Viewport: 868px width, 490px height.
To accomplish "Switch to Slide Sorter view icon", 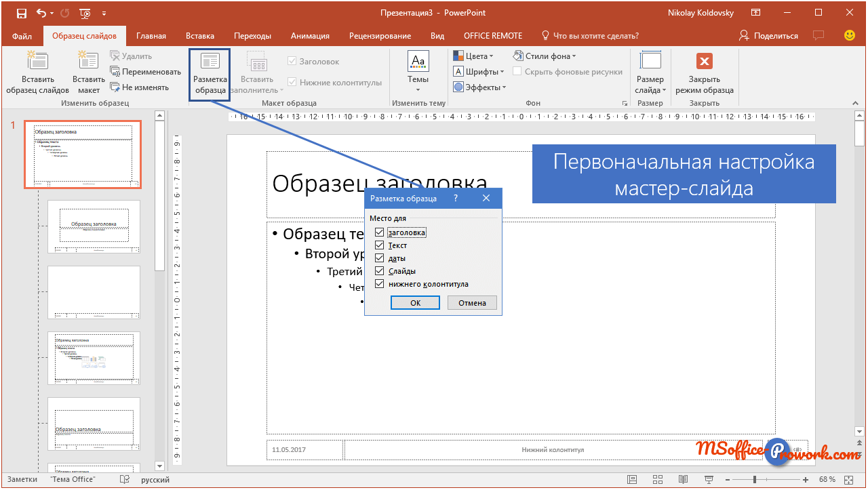I will click(658, 480).
